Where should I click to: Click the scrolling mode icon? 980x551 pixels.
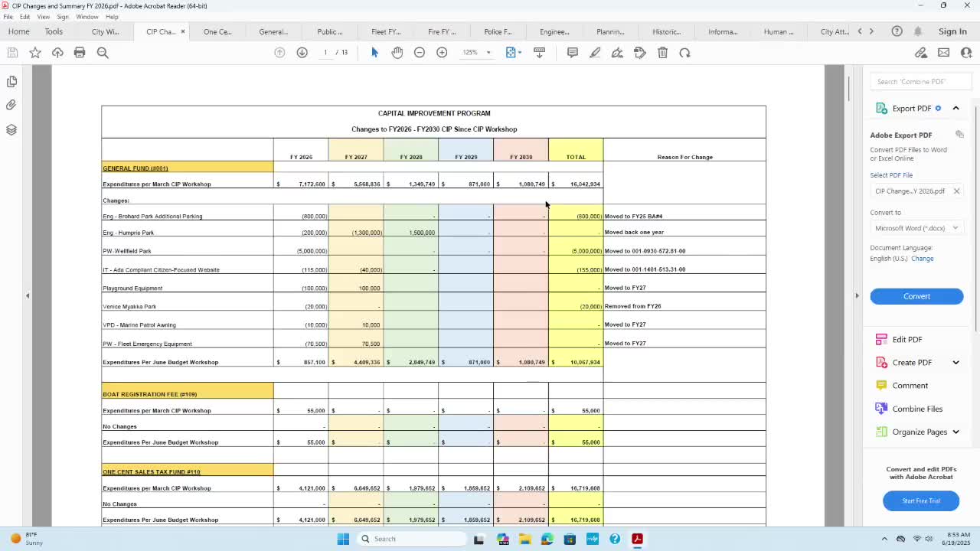pyautogui.click(x=539, y=53)
